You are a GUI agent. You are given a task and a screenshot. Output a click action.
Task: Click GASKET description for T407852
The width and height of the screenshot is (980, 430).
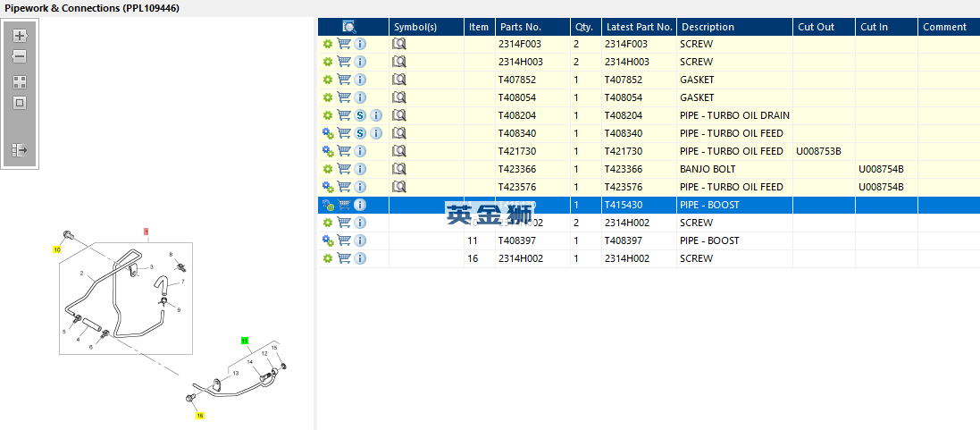[x=697, y=80]
